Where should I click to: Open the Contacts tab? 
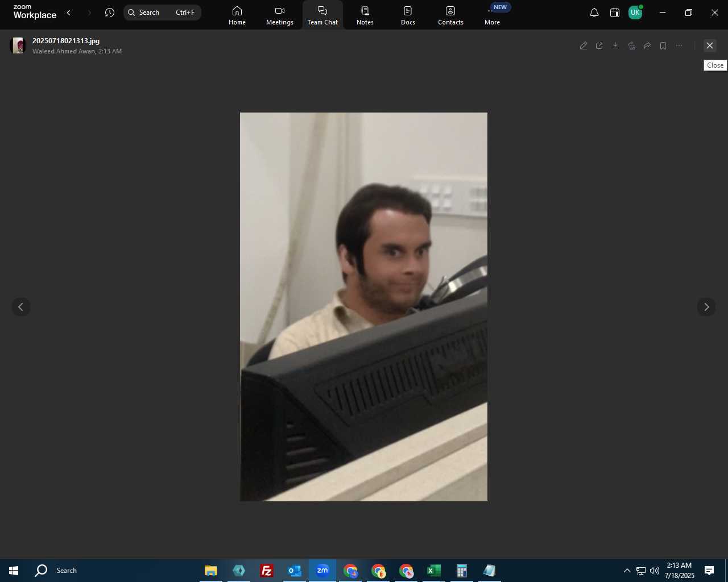pyautogui.click(x=450, y=15)
